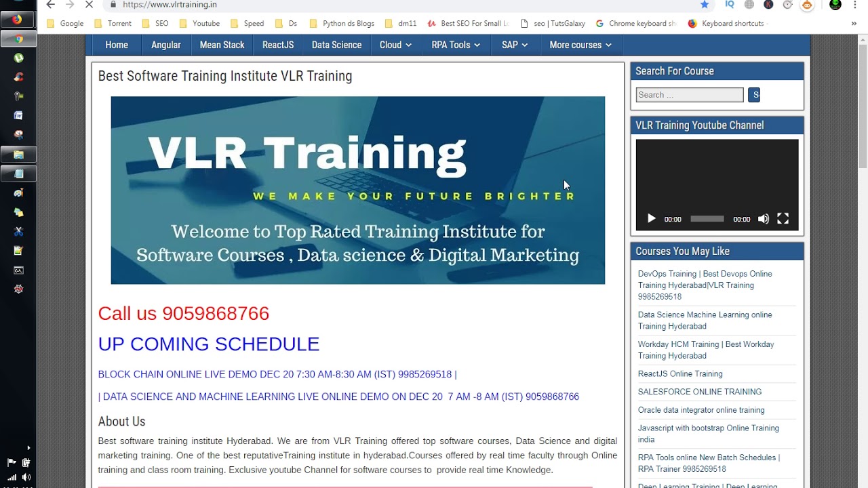The width and height of the screenshot is (868, 488).
Task: Open the yellow notepad icon in the taskbar
Action: pyautogui.click(x=18, y=251)
